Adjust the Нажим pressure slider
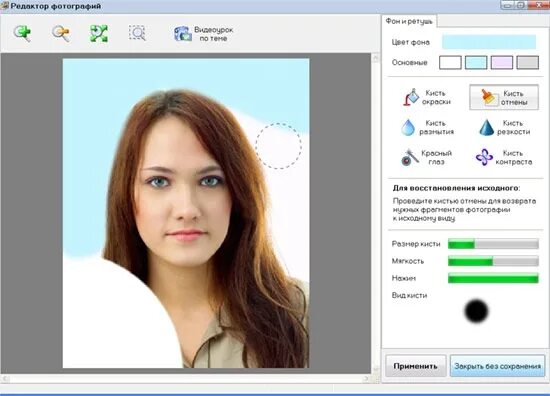The image size is (550, 396). pos(493,278)
